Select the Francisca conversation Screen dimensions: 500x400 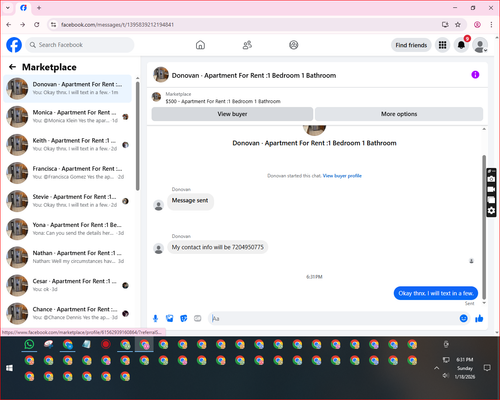67,173
